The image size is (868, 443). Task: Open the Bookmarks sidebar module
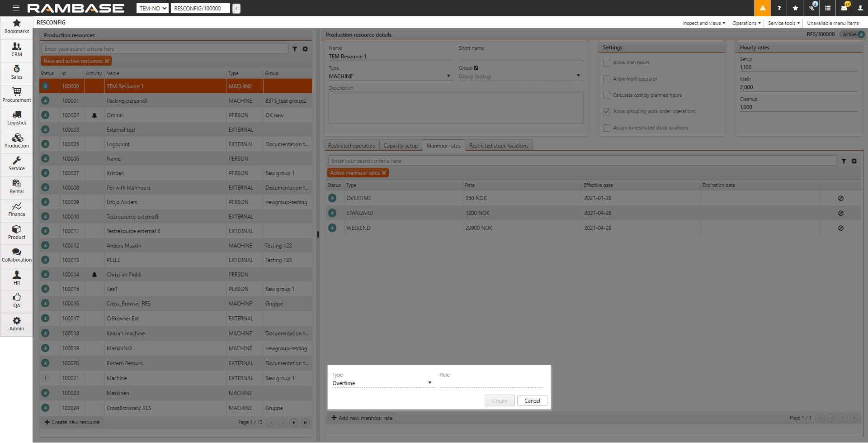click(x=17, y=26)
